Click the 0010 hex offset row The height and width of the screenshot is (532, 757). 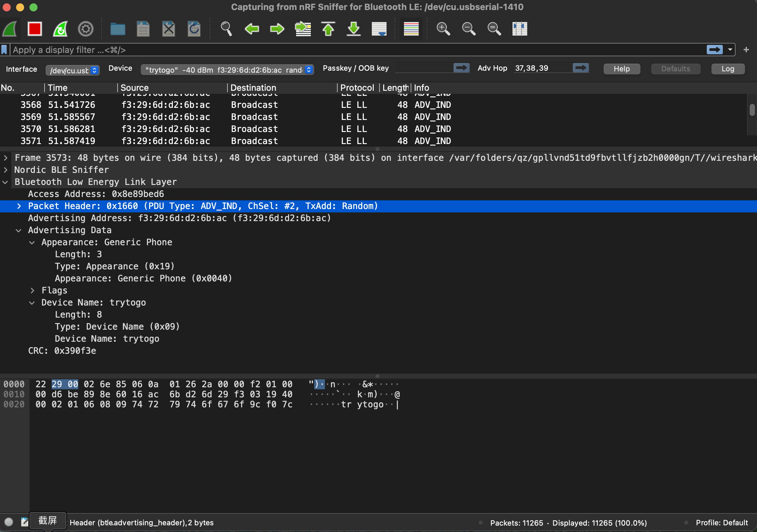14,394
